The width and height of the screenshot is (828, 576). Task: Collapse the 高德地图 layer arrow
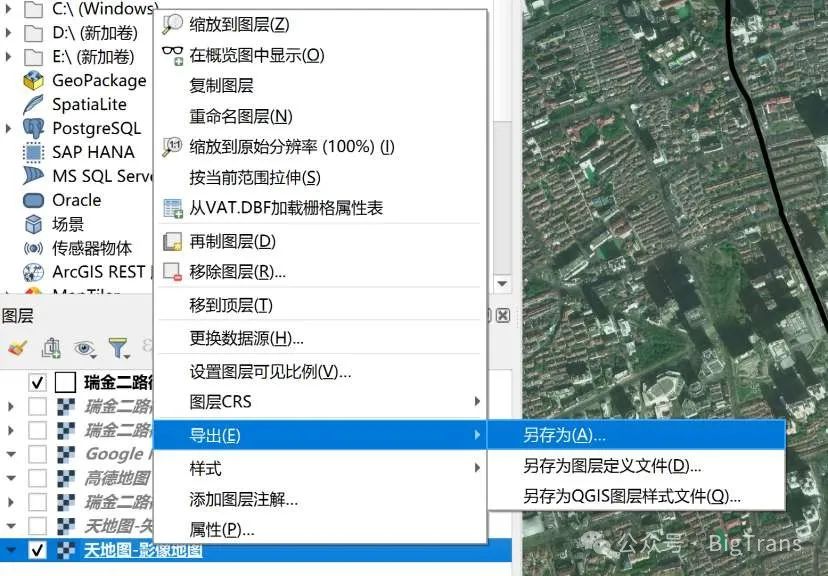11,478
